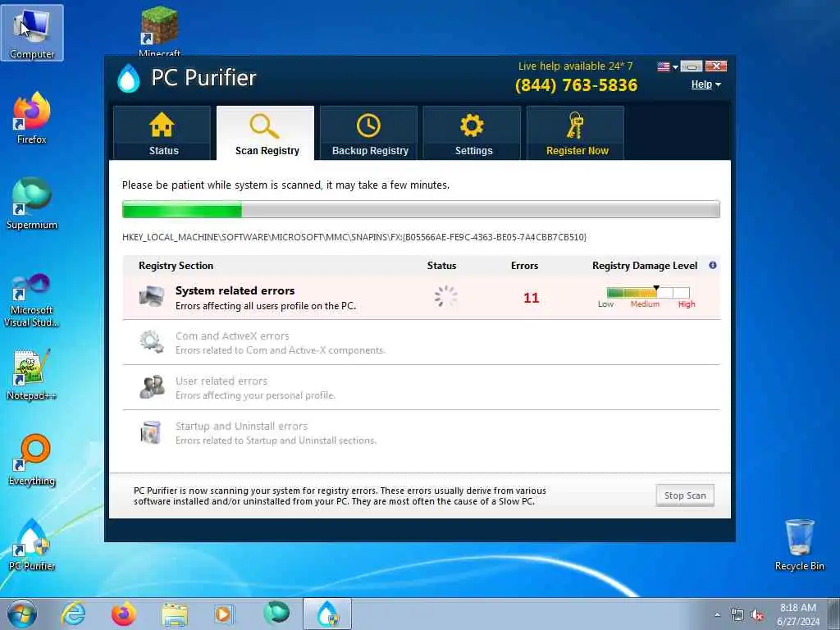Click the PC Purifier water drop logo
The width and height of the screenshot is (840, 630).
pos(129,78)
